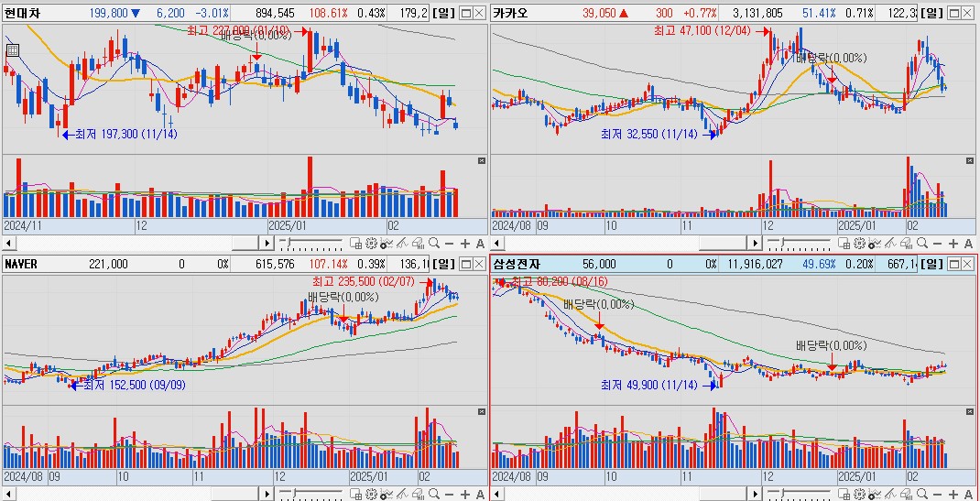Click the scrollbar thumb under 현대차 chart
The width and height of the screenshot is (980, 501).
tap(245, 243)
